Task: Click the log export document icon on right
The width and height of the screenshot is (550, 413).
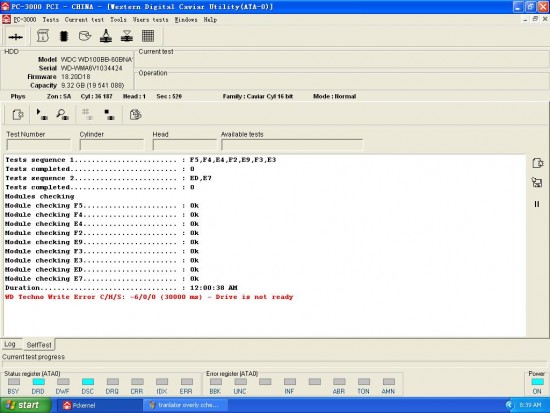Action: coord(537,163)
